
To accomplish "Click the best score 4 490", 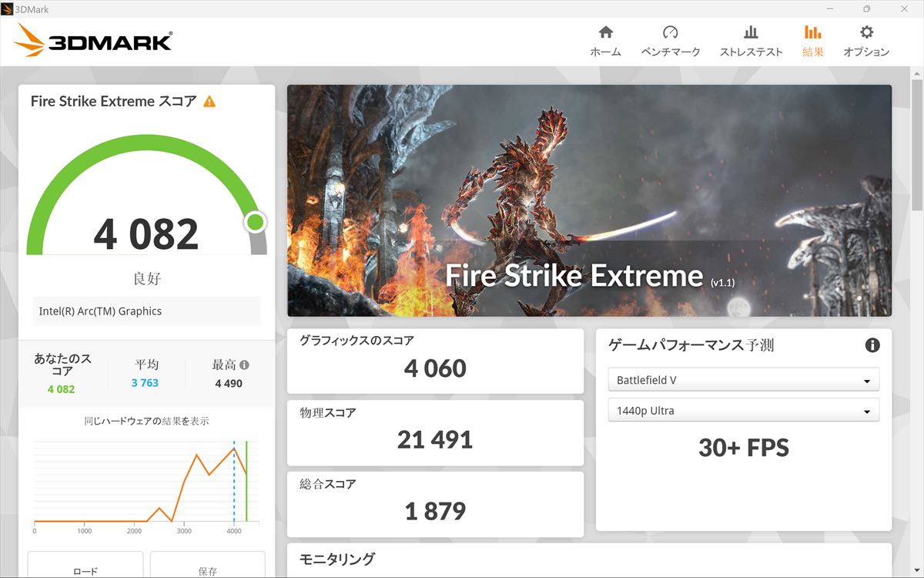I will tap(229, 383).
